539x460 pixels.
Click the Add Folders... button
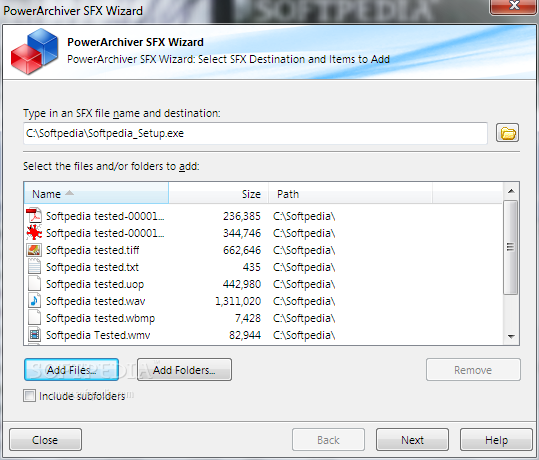pos(184,370)
